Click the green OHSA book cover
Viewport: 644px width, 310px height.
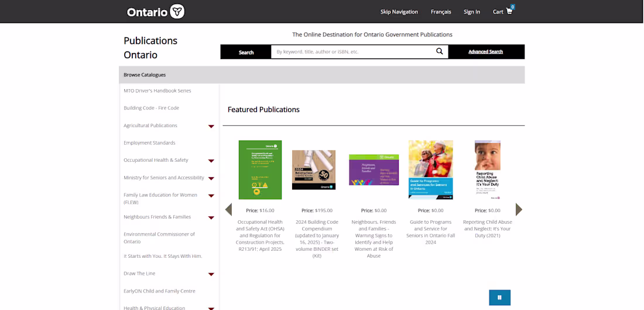(260, 170)
